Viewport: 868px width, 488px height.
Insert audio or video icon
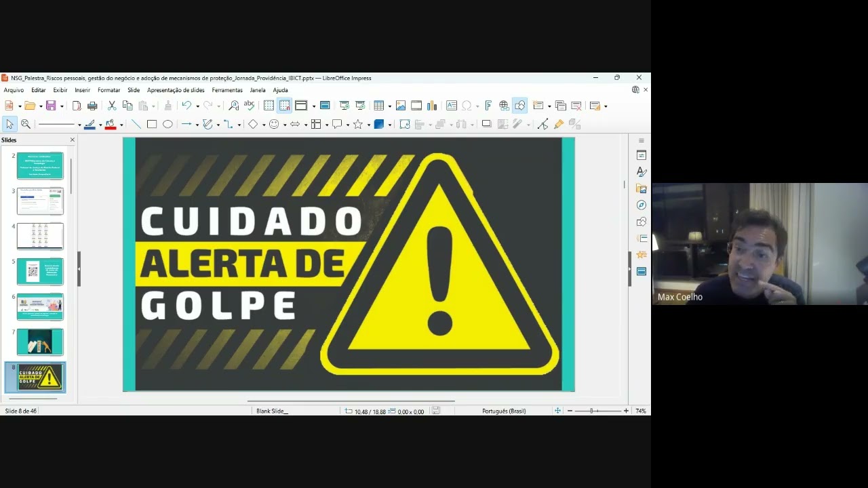point(416,106)
